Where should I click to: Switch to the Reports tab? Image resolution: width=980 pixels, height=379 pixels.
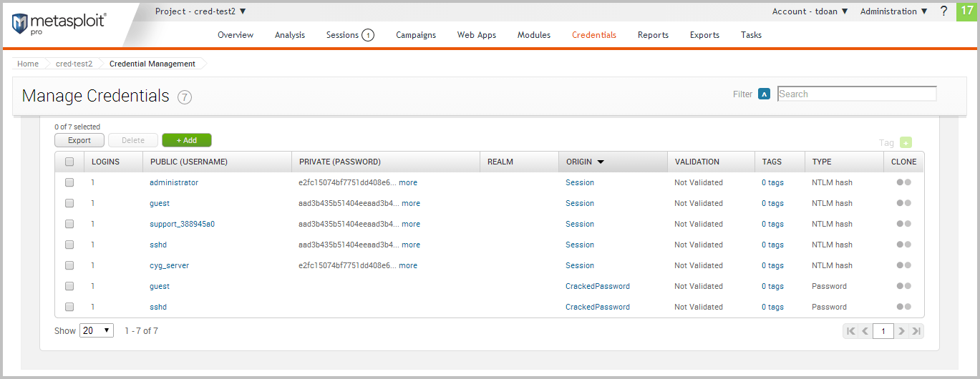[x=653, y=35]
